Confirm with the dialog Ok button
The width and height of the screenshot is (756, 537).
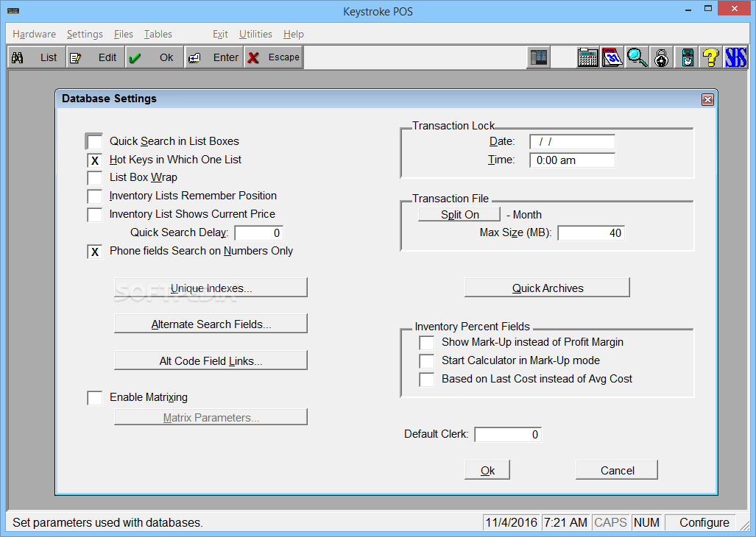487,470
